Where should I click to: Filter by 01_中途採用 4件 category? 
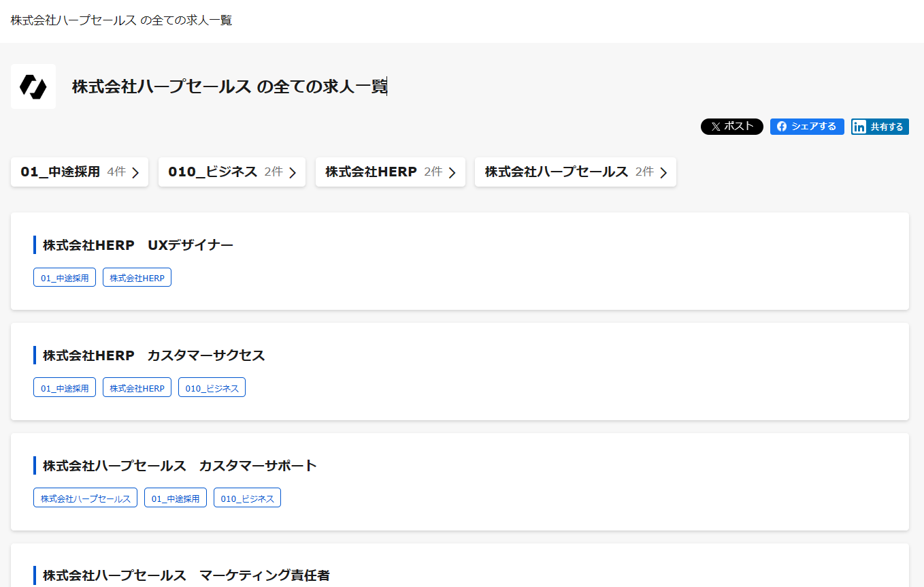point(80,172)
